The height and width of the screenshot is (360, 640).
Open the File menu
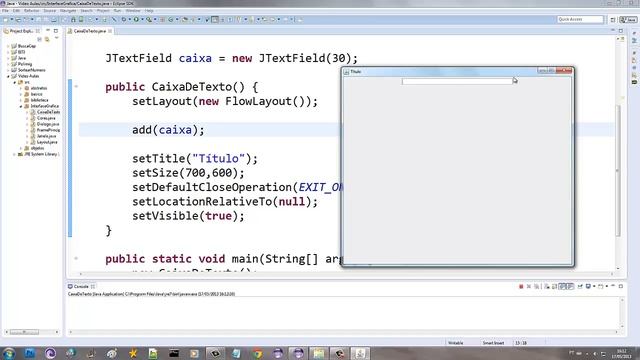tap(5, 11)
